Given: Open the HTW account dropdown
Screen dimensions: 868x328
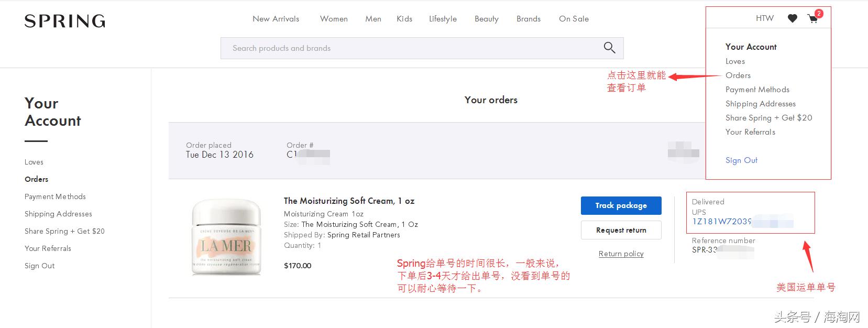Looking at the screenshot, I should click(x=764, y=18).
